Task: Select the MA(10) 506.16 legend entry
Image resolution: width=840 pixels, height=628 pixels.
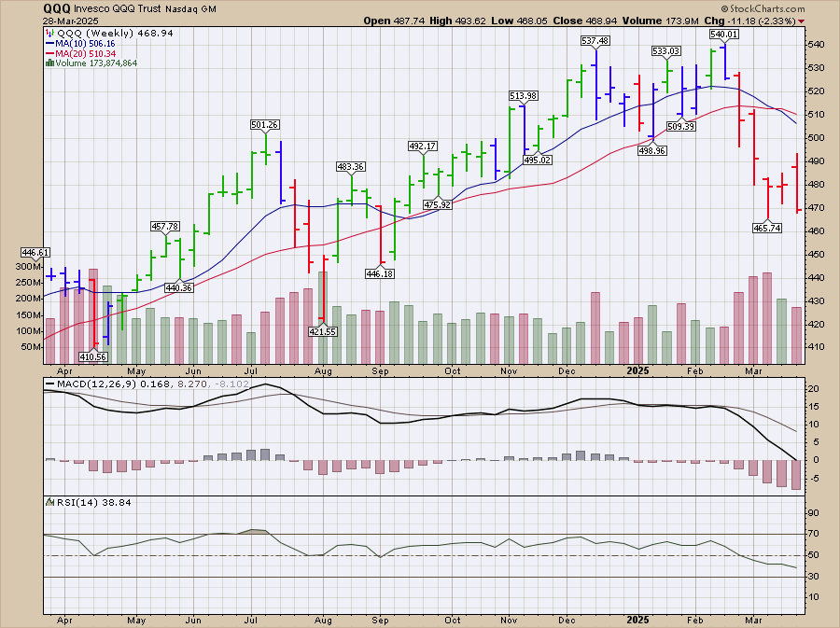Action: click(83, 43)
